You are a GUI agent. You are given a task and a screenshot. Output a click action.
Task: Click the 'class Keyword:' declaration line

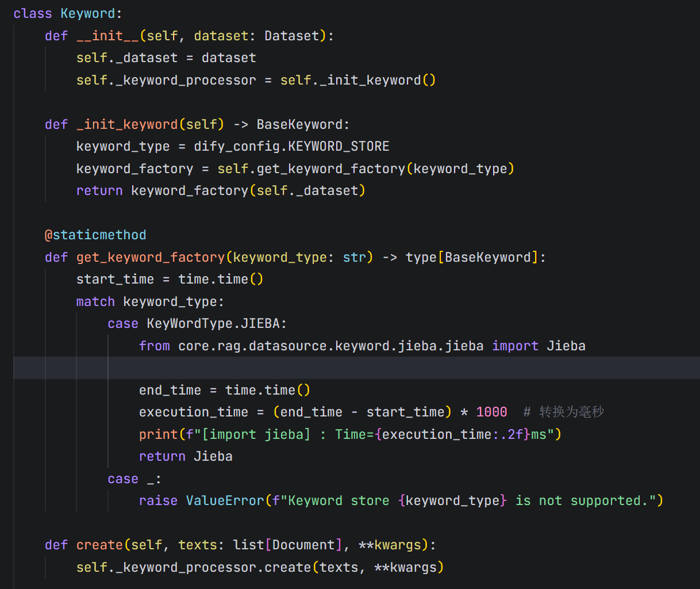tap(68, 13)
